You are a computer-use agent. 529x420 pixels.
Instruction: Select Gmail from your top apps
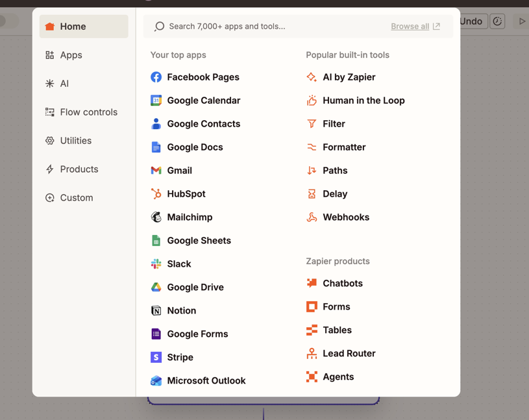(x=180, y=170)
